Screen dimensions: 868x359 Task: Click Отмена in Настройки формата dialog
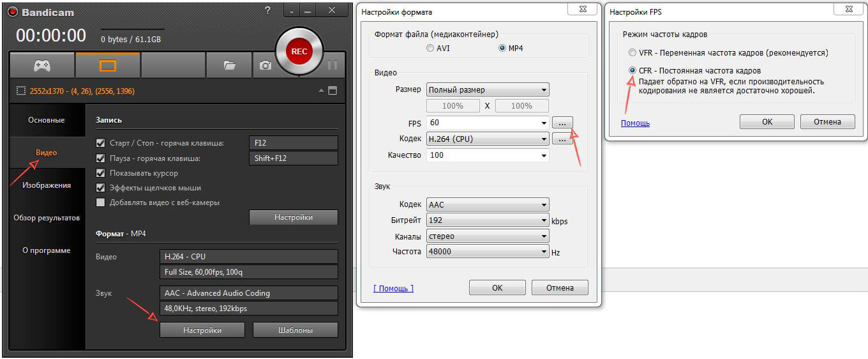click(560, 287)
